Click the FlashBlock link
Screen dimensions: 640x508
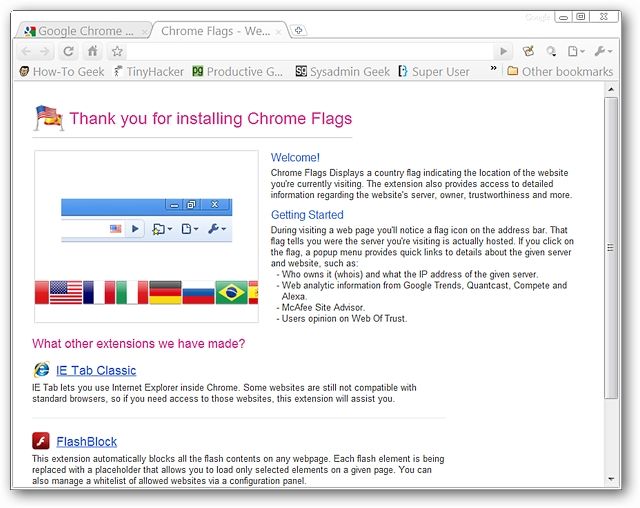click(x=87, y=441)
